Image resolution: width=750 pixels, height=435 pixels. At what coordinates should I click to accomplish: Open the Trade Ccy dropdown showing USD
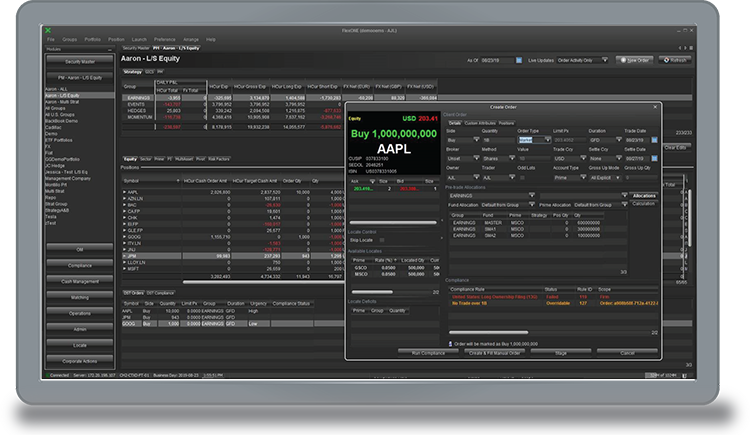tap(583, 158)
